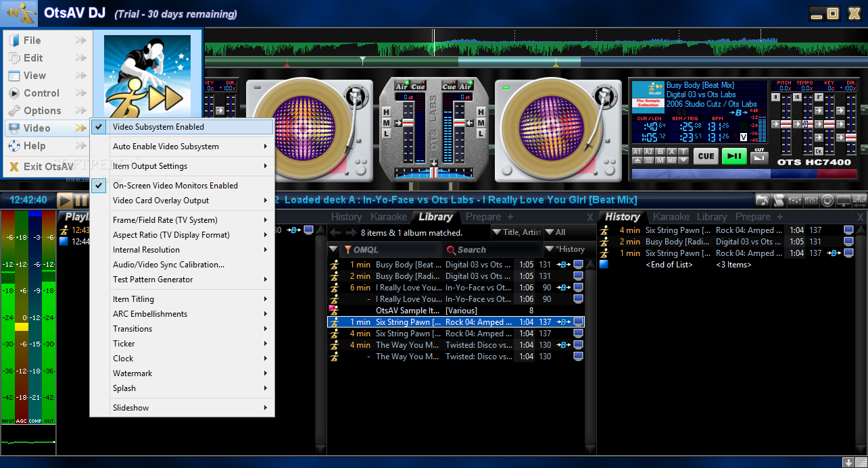Click the center crossfader slider

pyautogui.click(x=433, y=172)
